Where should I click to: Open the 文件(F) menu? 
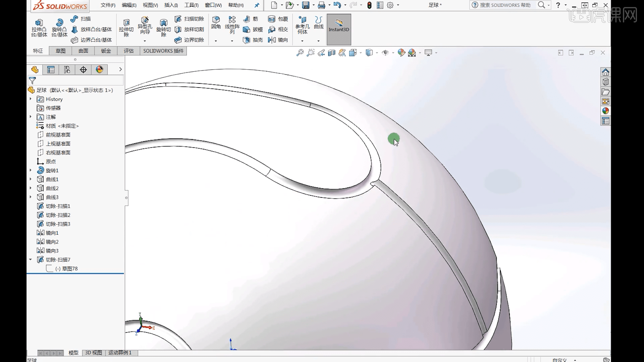point(108,5)
